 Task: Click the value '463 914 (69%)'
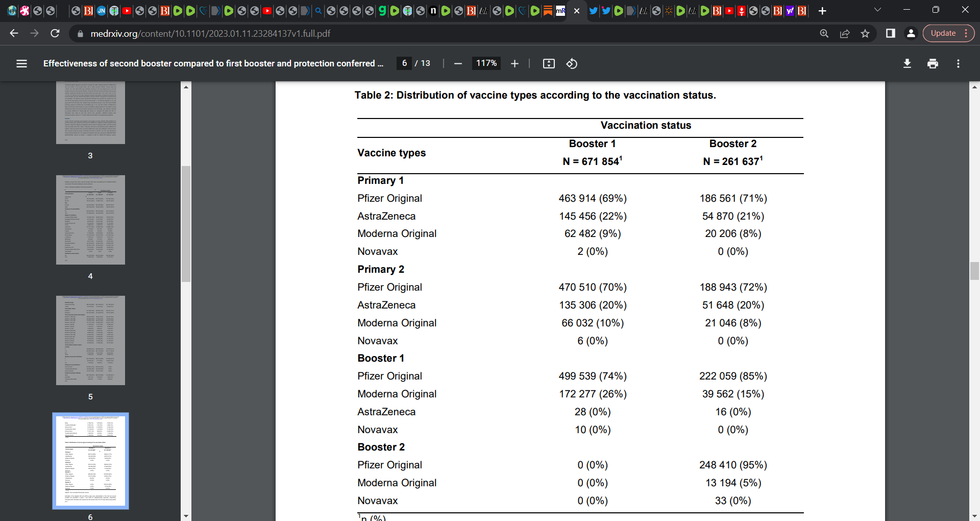[x=593, y=198]
